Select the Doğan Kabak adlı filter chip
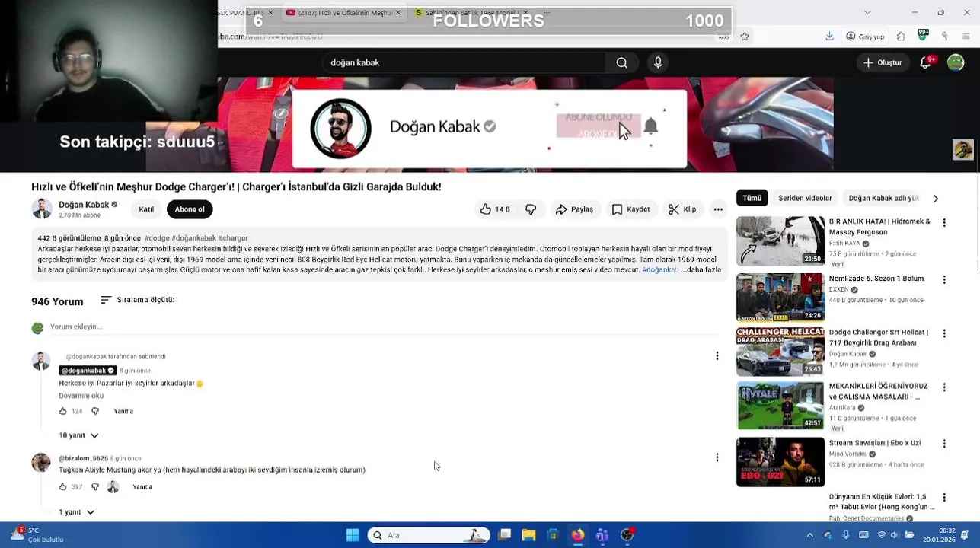This screenshot has height=548, width=980. (x=883, y=198)
